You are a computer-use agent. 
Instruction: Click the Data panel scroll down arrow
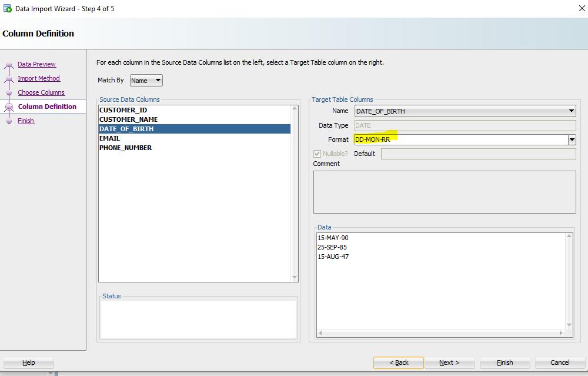[x=569, y=325]
